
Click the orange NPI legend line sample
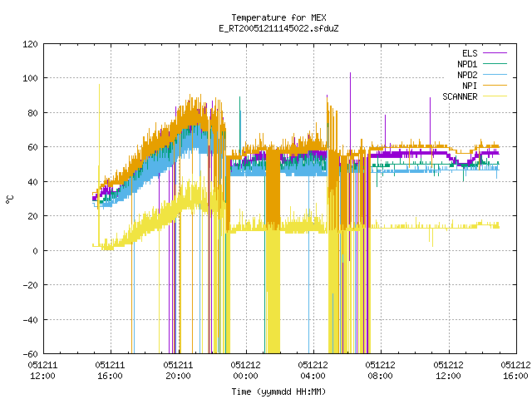(x=495, y=86)
